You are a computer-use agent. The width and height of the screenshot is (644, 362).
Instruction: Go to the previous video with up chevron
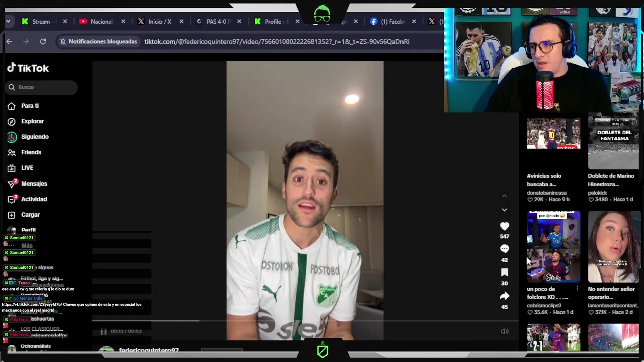(x=504, y=196)
